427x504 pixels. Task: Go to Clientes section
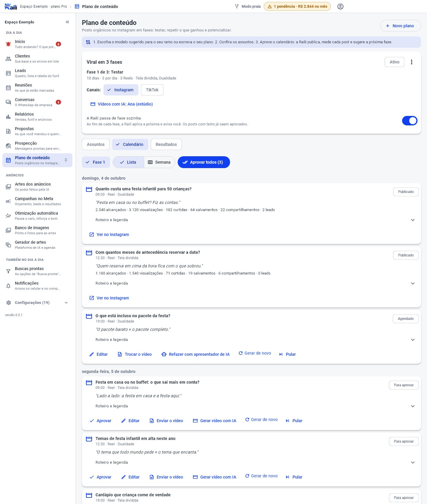pos(37,58)
